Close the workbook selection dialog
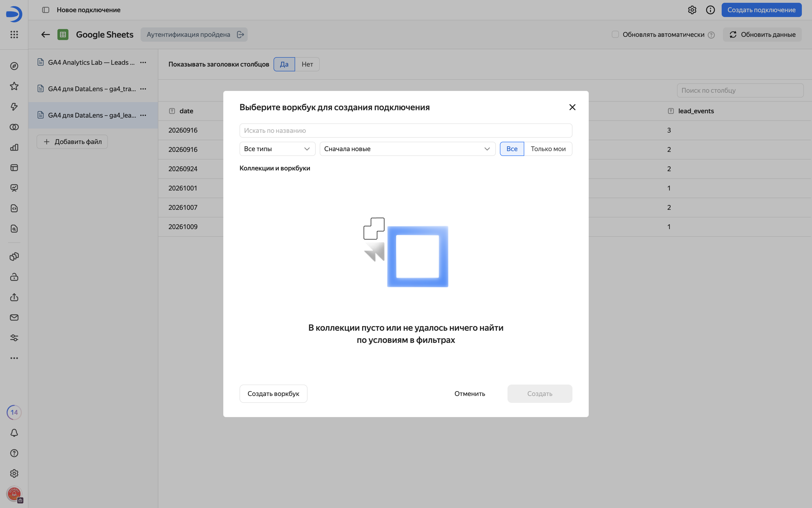The height and width of the screenshot is (508, 812). click(x=572, y=107)
